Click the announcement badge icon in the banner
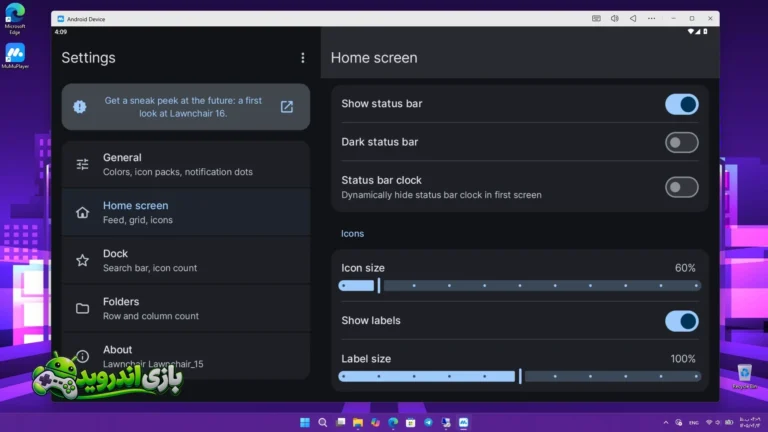The image size is (768, 432). tap(80, 107)
